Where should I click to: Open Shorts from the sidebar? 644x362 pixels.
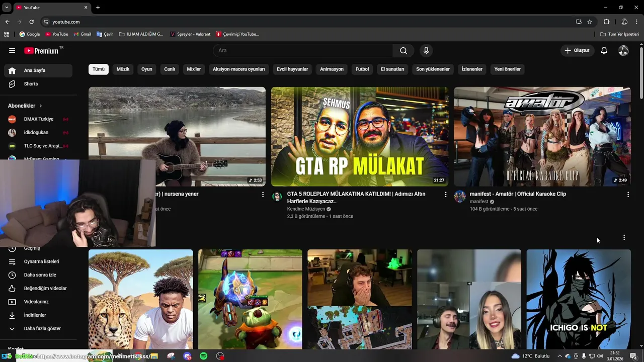click(38, 84)
